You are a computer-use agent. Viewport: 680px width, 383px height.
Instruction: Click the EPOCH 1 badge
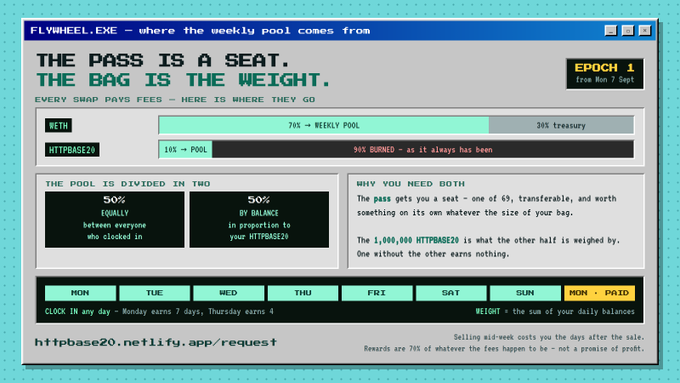(x=605, y=73)
